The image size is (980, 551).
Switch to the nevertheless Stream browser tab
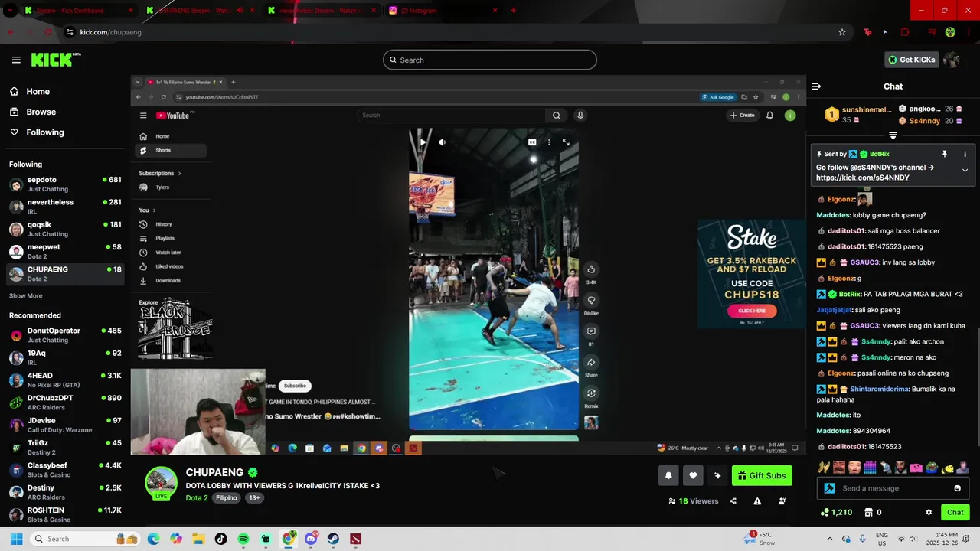click(x=322, y=11)
